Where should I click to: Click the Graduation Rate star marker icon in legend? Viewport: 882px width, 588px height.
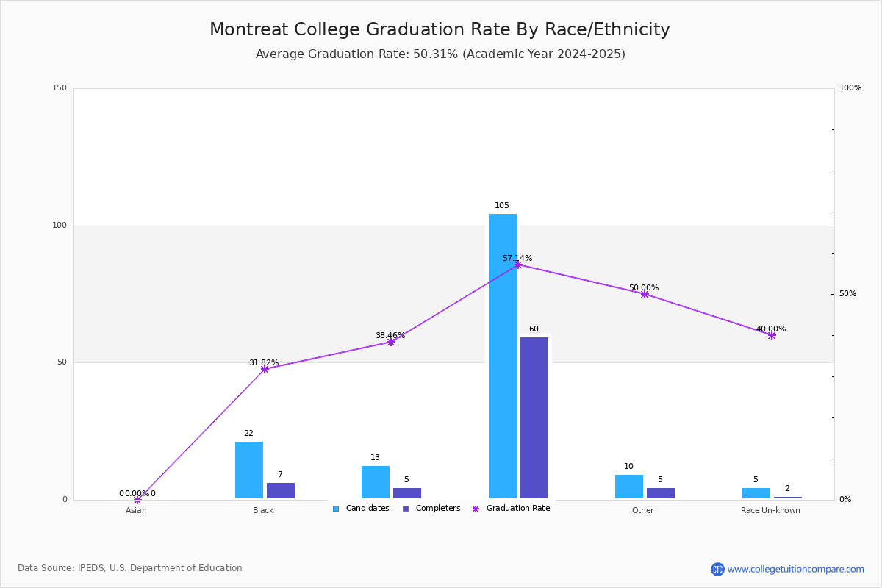tap(476, 509)
